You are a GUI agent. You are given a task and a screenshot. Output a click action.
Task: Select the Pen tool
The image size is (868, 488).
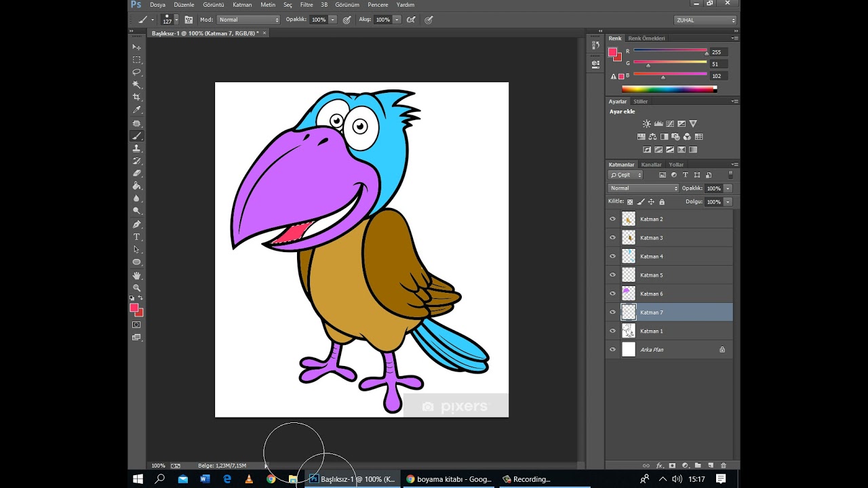click(136, 224)
